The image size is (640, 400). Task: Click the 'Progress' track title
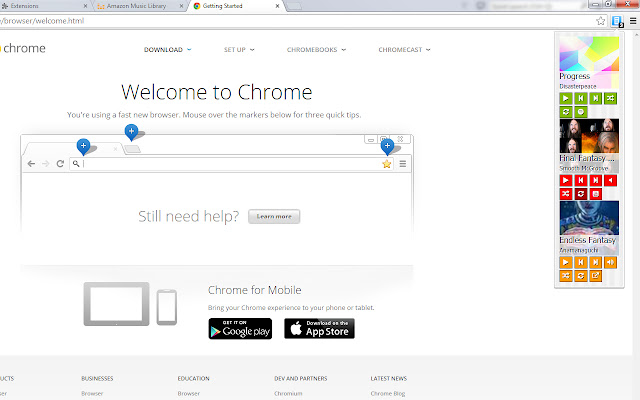(575, 76)
